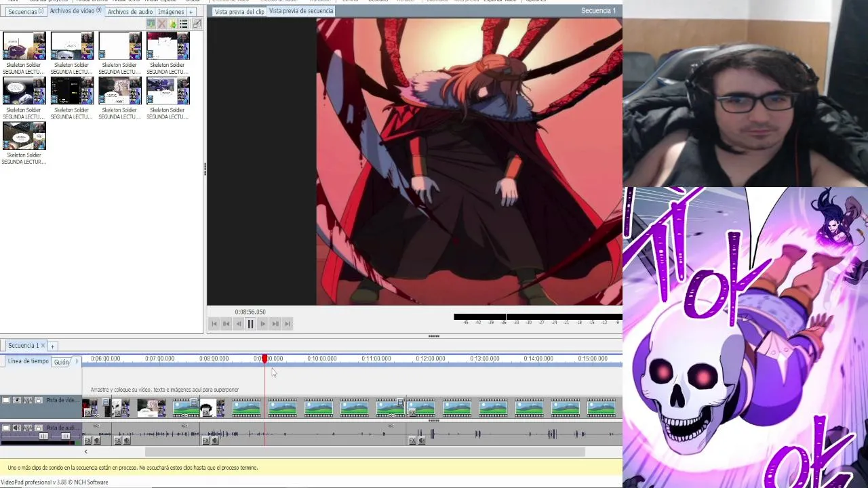
Task: Click the 0:10:00.000 mark on timeline ruler
Action: (322, 359)
